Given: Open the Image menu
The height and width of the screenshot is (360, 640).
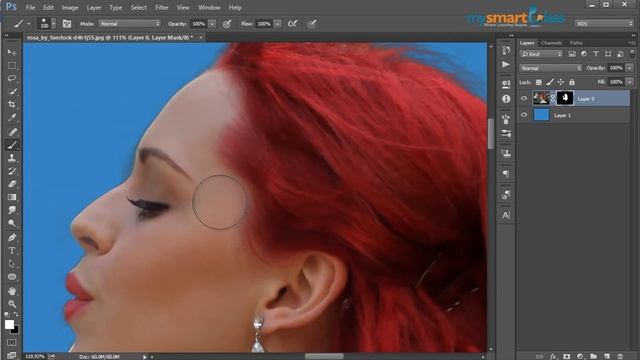Looking at the screenshot, I should [x=70, y=7].
